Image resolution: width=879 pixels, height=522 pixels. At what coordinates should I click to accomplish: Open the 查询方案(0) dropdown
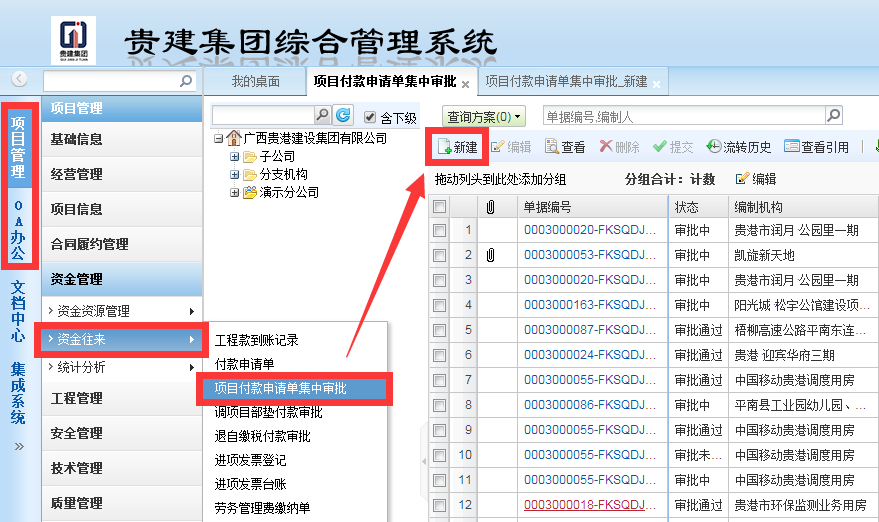click(484, 117)
